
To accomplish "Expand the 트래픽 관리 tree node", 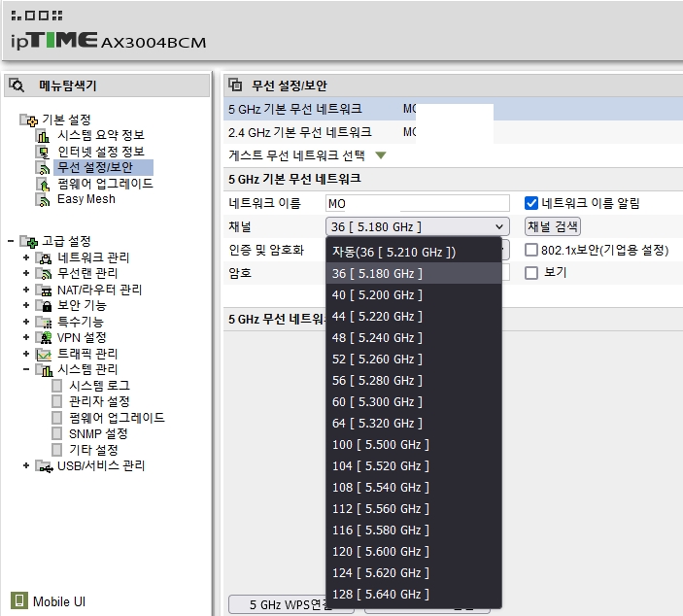I will coord(26,354).
